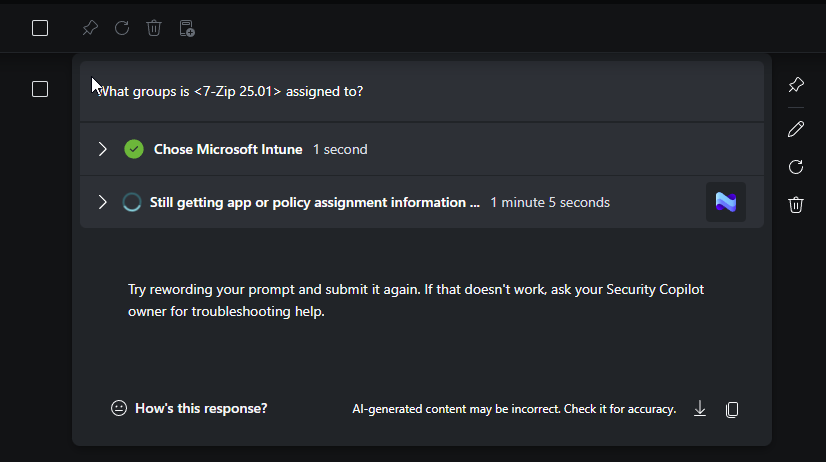Copy the response using the copy icon
The width and height of the screenshot is (826, 462).
(732, 409)
